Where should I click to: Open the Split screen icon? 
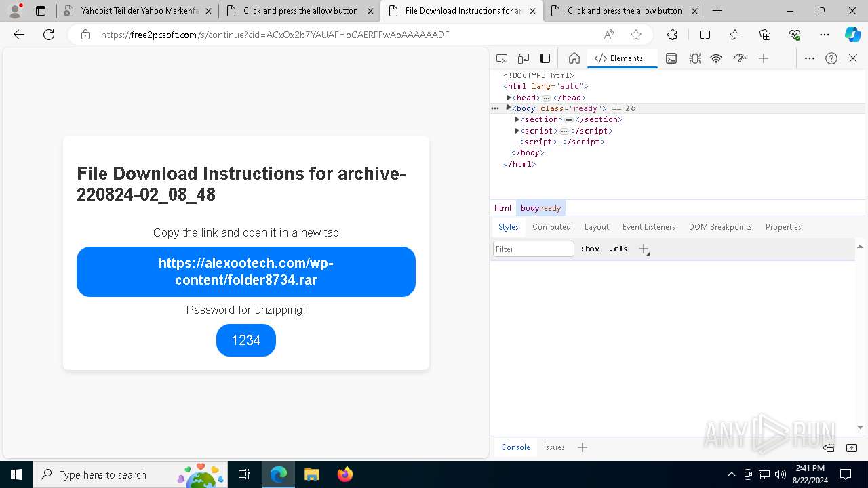(x=705, y=35)
